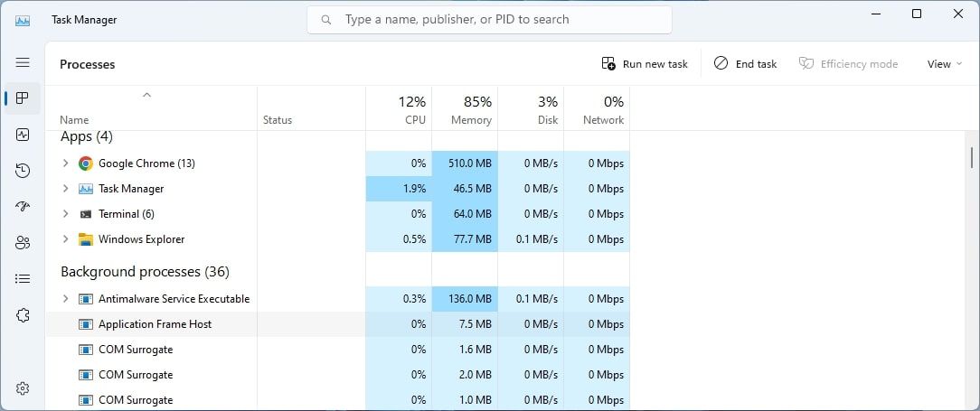Open the App history sidebar icon
This screenshot has height=411, width=980.
(23, 171)
